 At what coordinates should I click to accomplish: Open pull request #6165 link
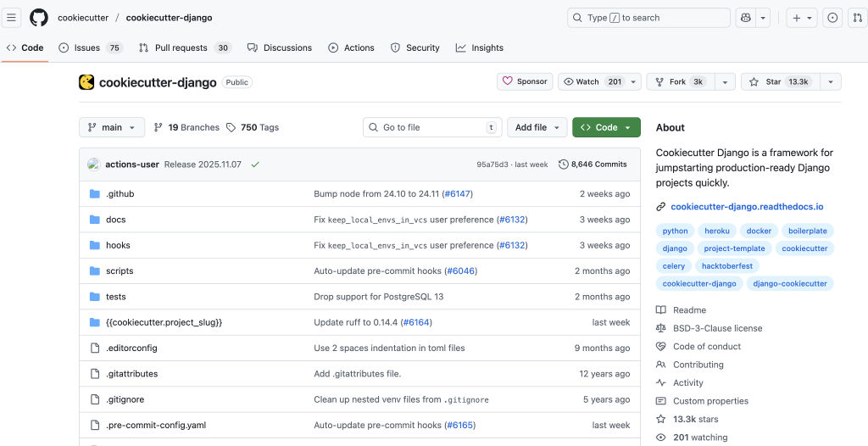[460, 425]
